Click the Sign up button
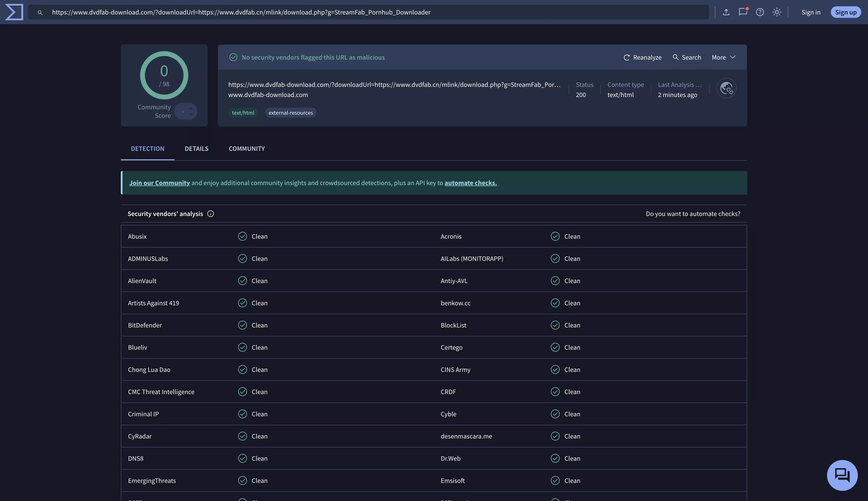The image size is (868, 501). 846,12
